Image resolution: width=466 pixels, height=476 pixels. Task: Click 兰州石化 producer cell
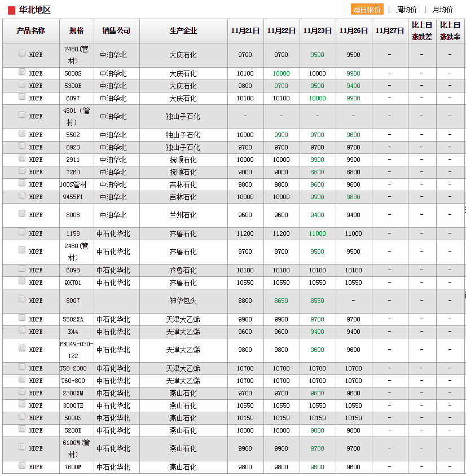pos(183,215)
